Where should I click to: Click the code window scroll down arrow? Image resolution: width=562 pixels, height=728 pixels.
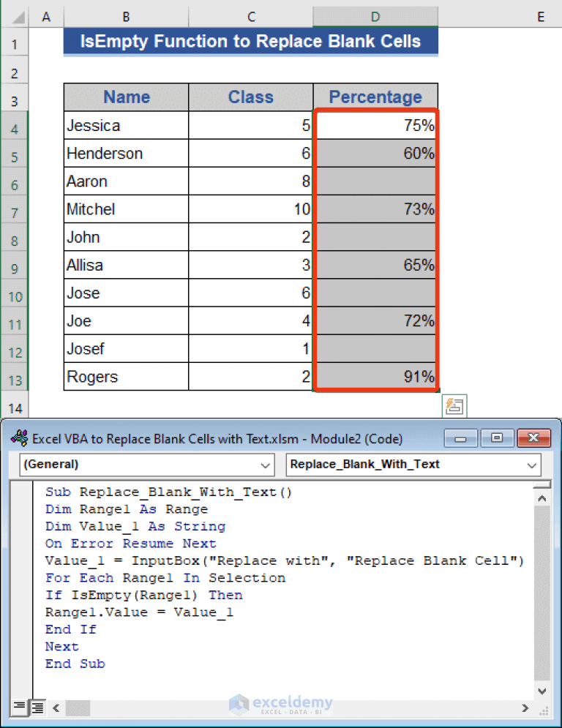542,691
